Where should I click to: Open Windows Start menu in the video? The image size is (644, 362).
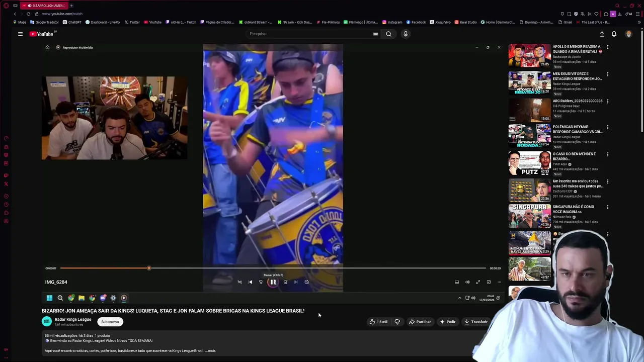click(49, 298)
